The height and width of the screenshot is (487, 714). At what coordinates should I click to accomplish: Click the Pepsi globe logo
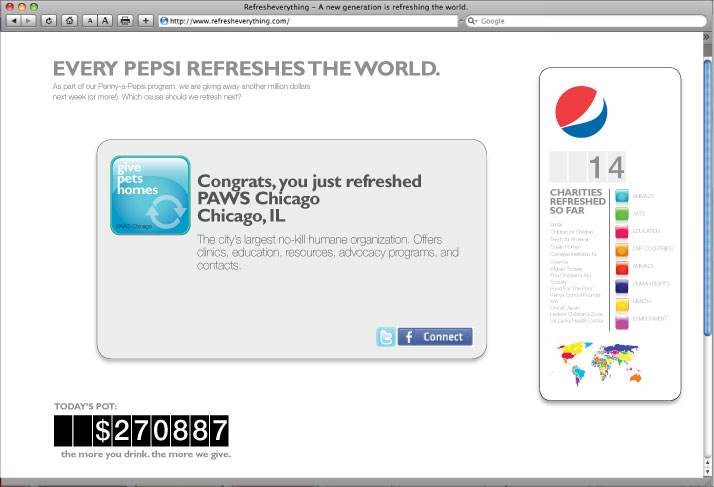click(581, 112)
